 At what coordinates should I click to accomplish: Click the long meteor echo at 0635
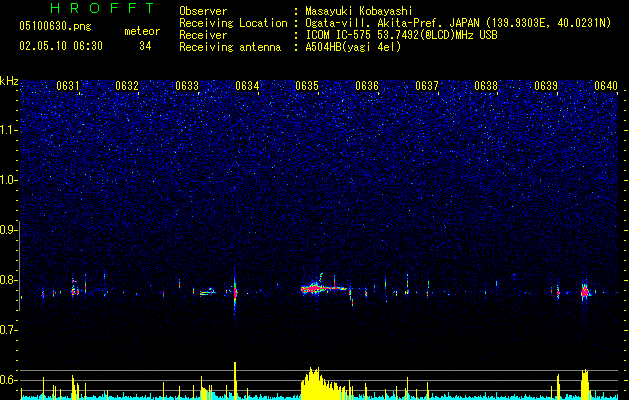pos(324,288)
